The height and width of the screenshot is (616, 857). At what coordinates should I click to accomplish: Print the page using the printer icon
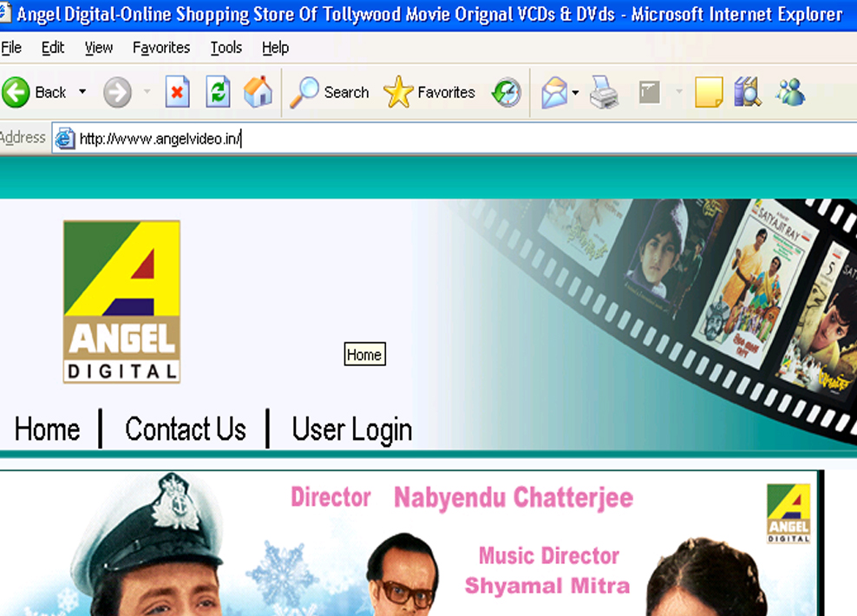[x=604, y=92]
